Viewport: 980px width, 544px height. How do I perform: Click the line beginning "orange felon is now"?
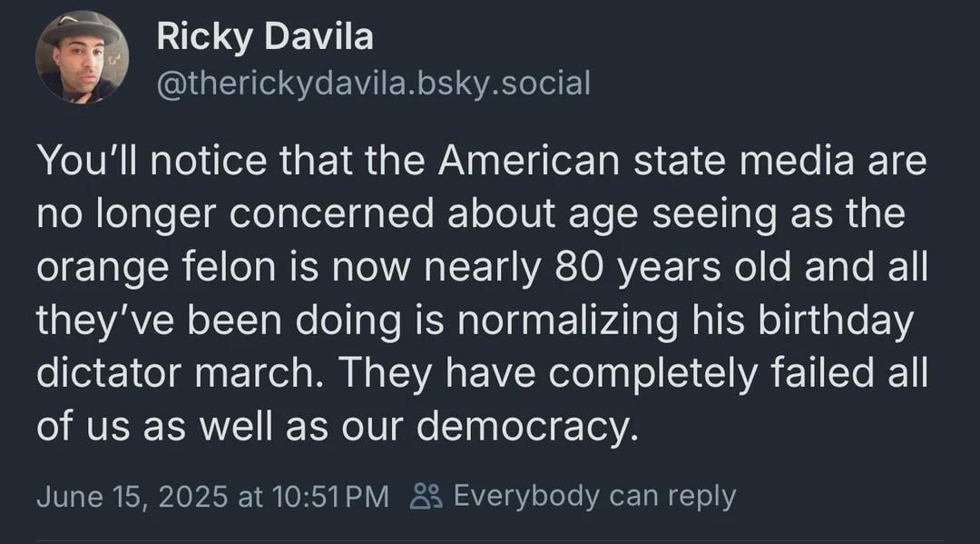[483, 268]
